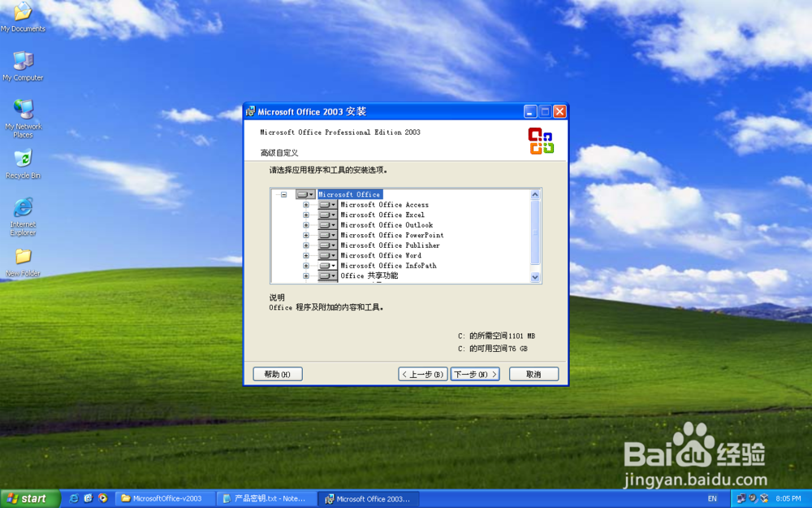Open install option dropdown for Microsoft Office root
Screen dimensions: 812x508
(x=305, y=194)
